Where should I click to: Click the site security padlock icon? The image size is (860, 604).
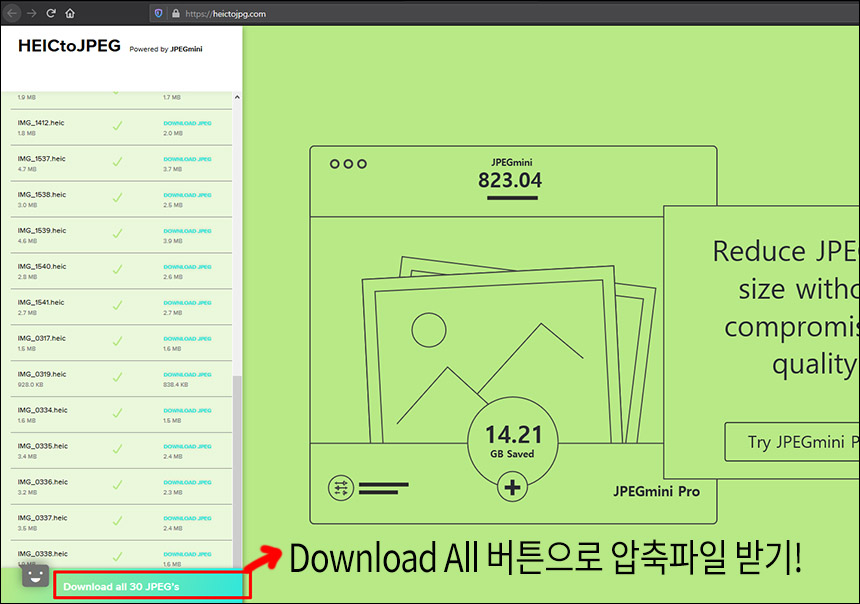pos(176,13)
